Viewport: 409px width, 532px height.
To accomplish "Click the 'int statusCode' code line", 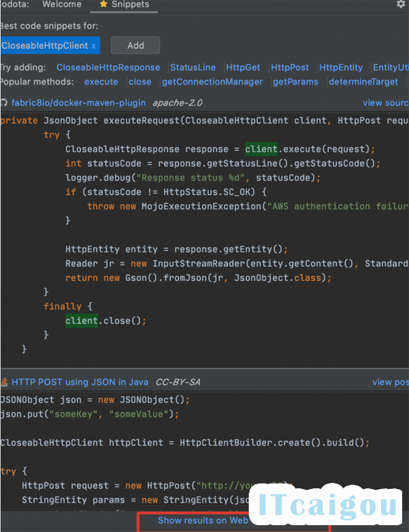I will click(x=222, y=164).
